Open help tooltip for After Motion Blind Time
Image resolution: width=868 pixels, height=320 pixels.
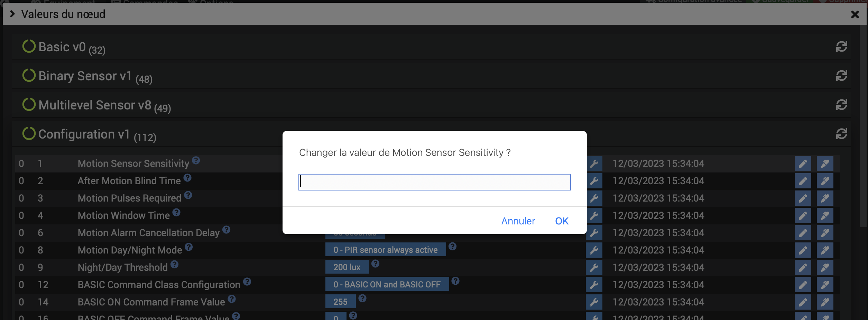[187, 178]
